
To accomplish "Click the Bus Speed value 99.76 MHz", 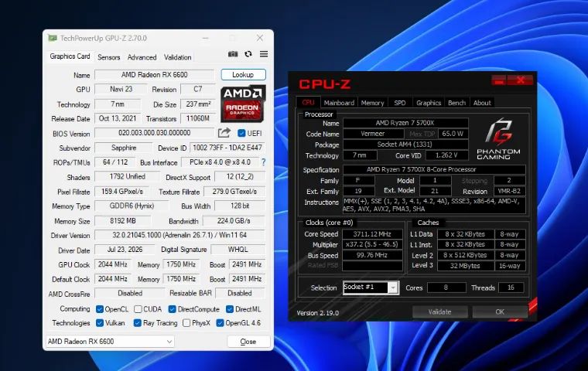I will click(372, 255).
